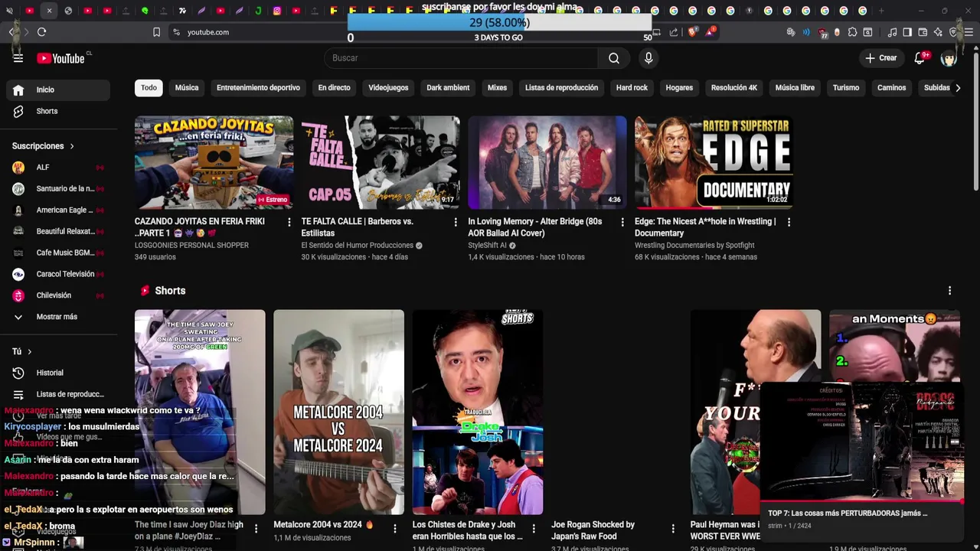The image size is (980, 551).
Task: Click the Buscar search field
Action: coord(461,58)
